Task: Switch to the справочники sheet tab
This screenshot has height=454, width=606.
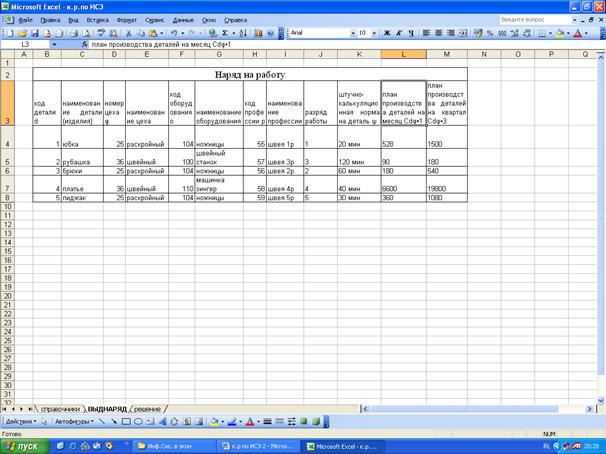Action: [x=60, y=409]
